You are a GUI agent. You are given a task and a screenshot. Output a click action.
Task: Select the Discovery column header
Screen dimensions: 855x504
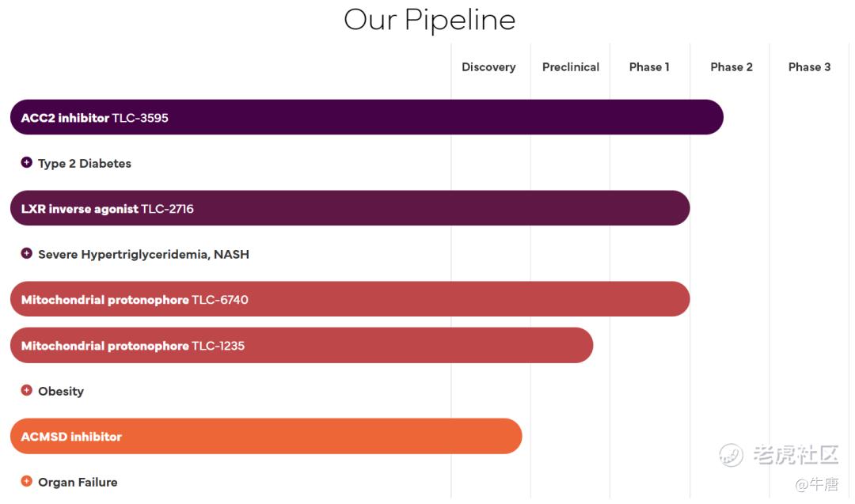point(488,67)
